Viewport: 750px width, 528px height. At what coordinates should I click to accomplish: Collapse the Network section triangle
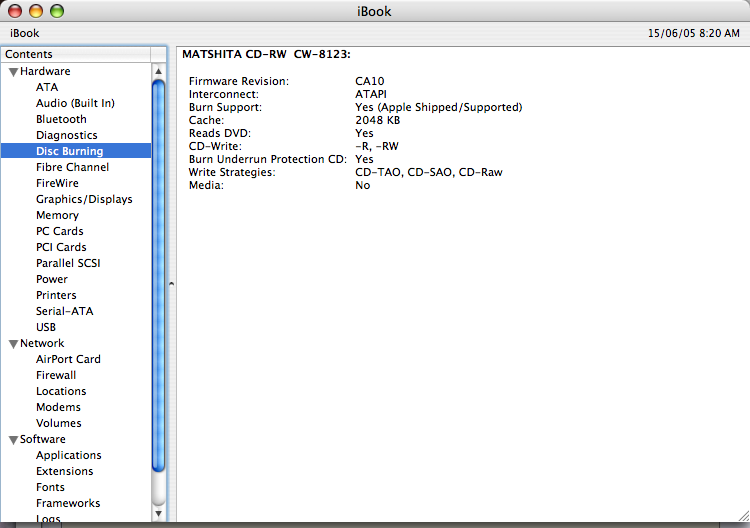point(13,344)
